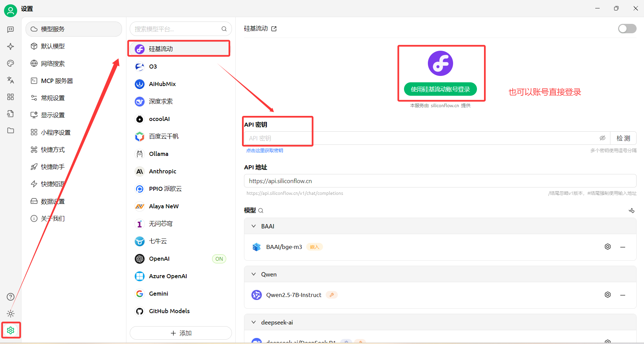
Task: Select Azure OpenAI in provider list
Action: [181, 276]
